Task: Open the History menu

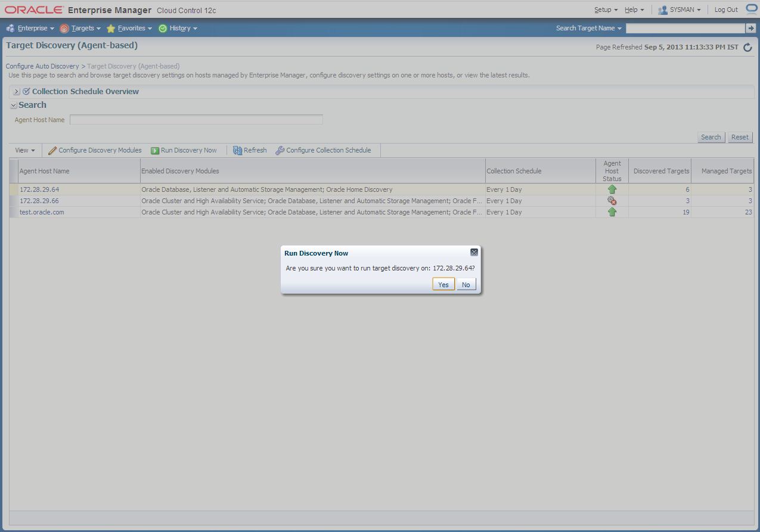Action: pyautogui.click(x=183, y=28)
